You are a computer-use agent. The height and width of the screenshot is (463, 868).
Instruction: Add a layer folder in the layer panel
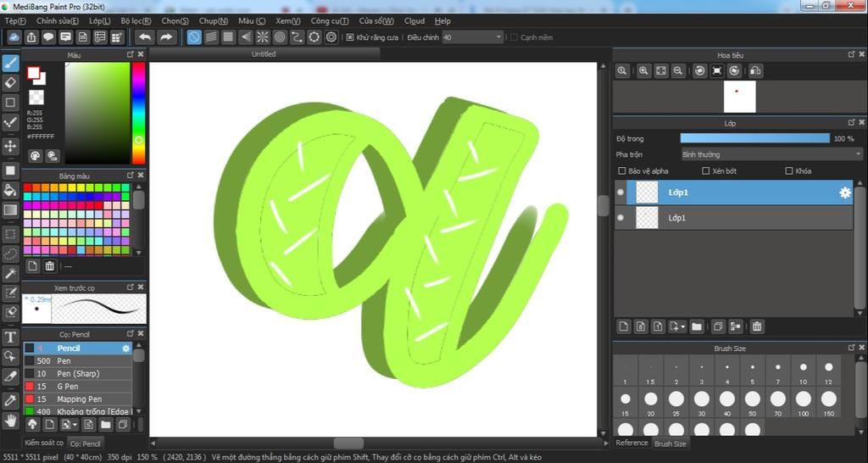click(697, 326)
